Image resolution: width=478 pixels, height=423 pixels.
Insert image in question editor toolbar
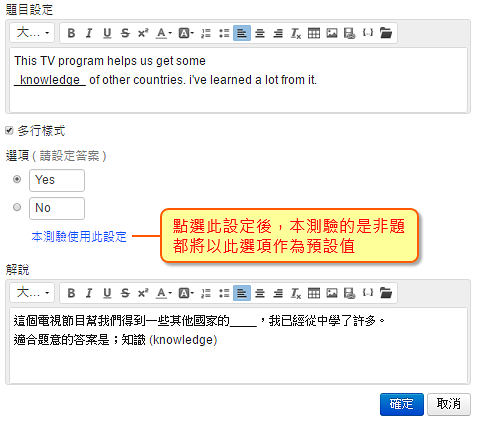[332, 33]
